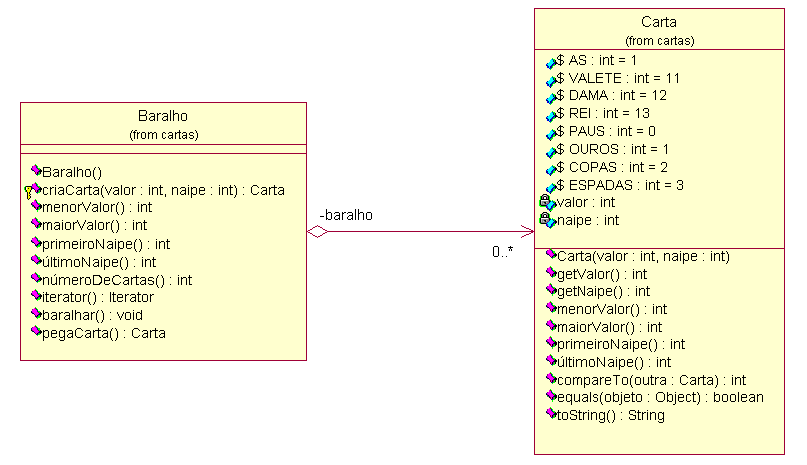Click the icon beside equals
The image size is (807, 465).
coord(551,395)
